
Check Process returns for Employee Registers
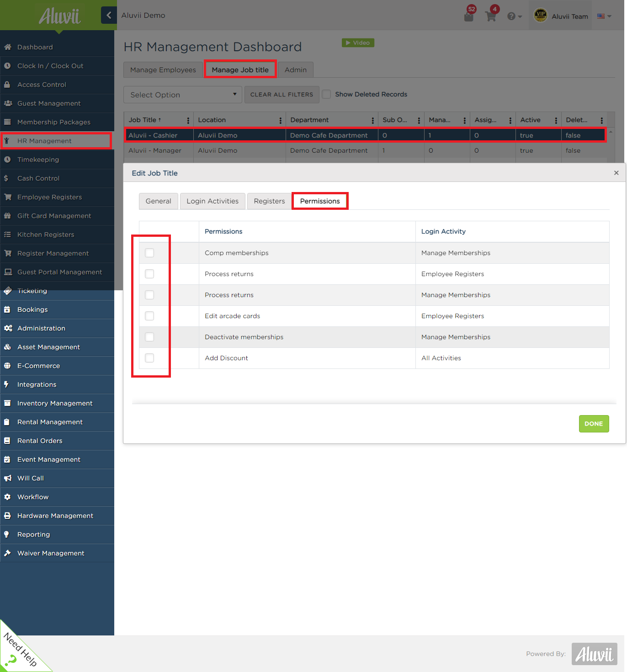(149, 274)
